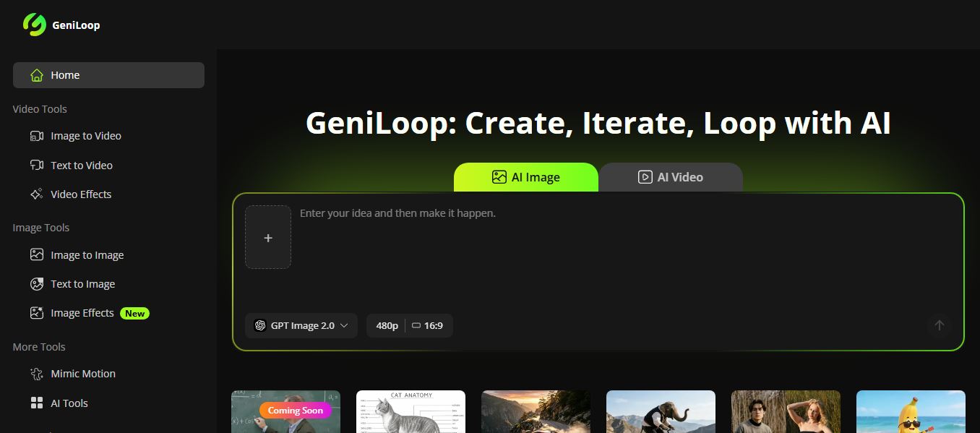Click the Text to Video icon

coord(36,165)
